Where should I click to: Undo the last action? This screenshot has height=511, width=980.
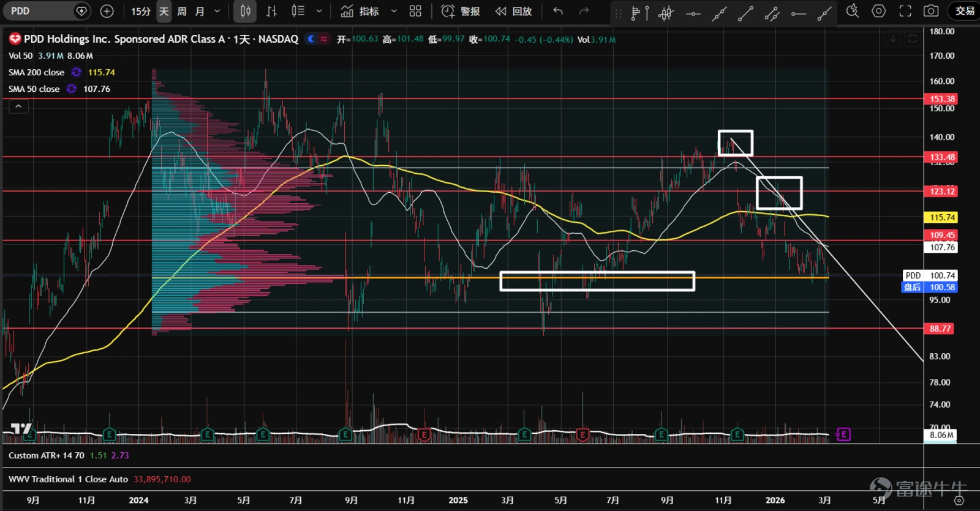coord(558,11)
